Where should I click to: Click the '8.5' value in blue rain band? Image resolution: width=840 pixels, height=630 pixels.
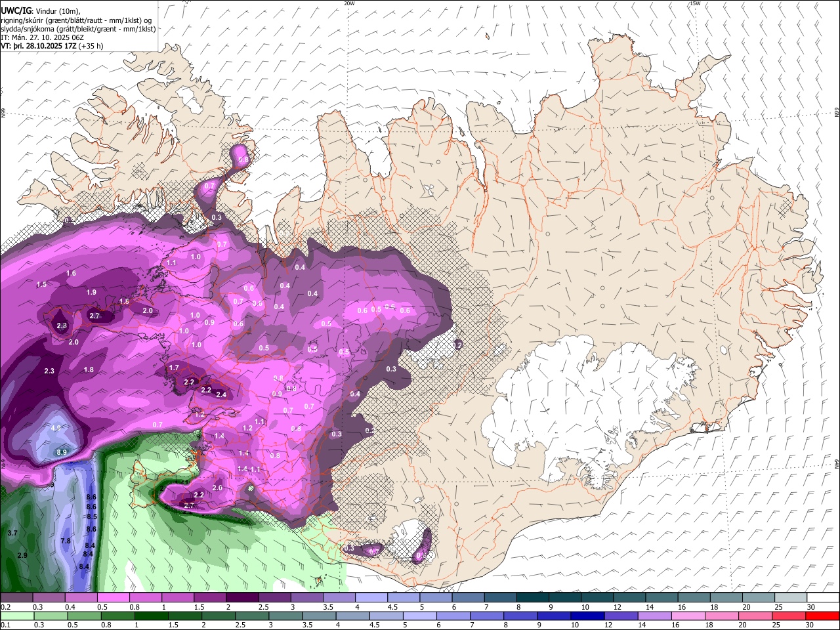(x=92, y=516)
